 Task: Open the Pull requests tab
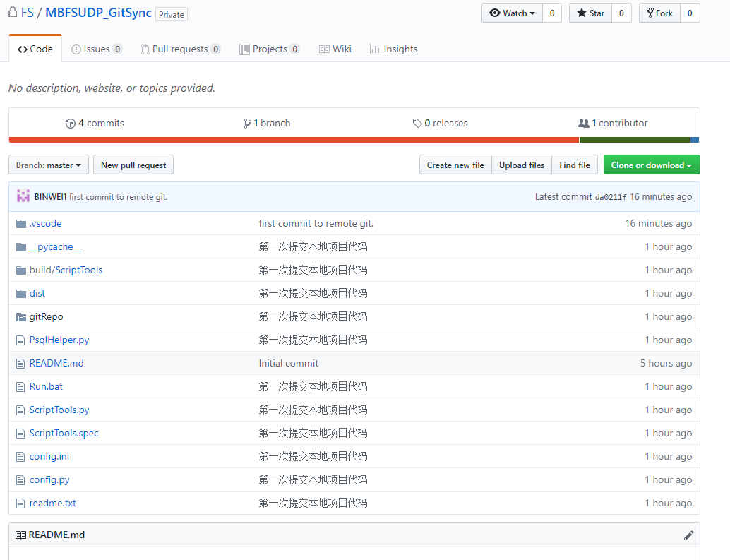(x=180, y=49)
